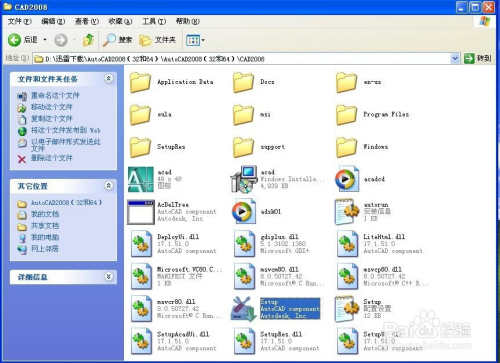Screen dimensions: 500x363
Task: Open the en-us folder
Action: [x=359, y=82]
